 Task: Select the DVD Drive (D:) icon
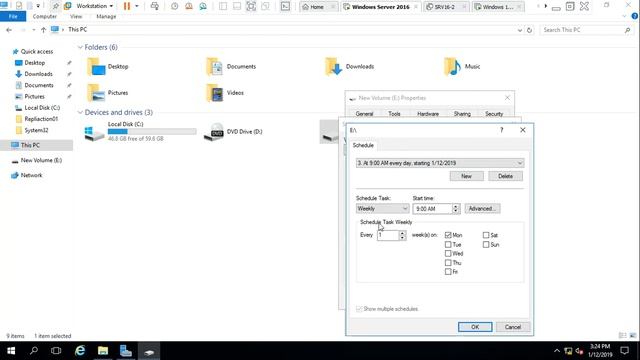click(214, 132)
